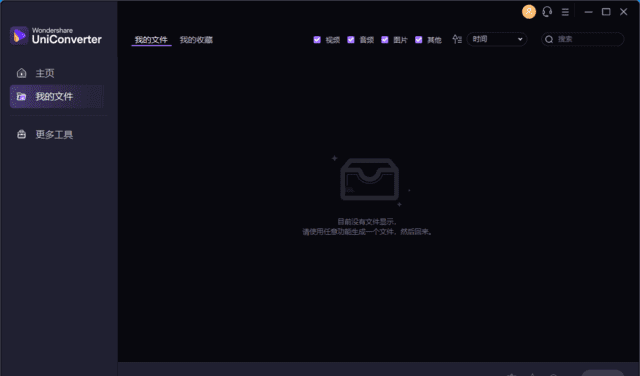Screen dimensions: 640x376
Task: Click the text 目前没有文件显示
Action: (x=366, y=222)
